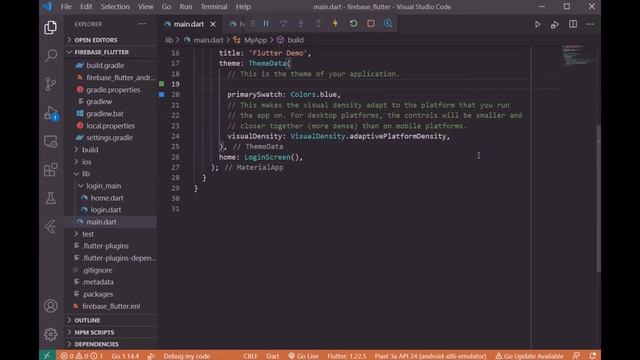
Task: Open the Source Control view
Action: [51, 84]
